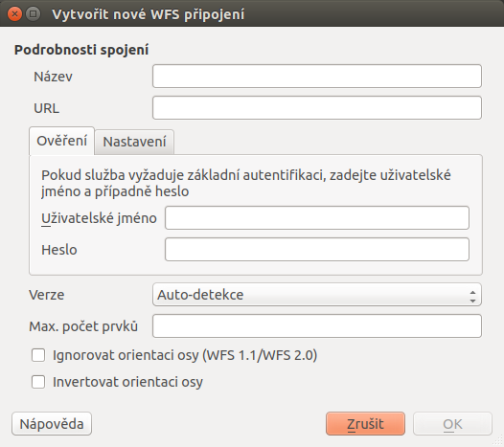Click the Verze label
The width and height of the screenshot is (504, 447).
pos(47,295)
